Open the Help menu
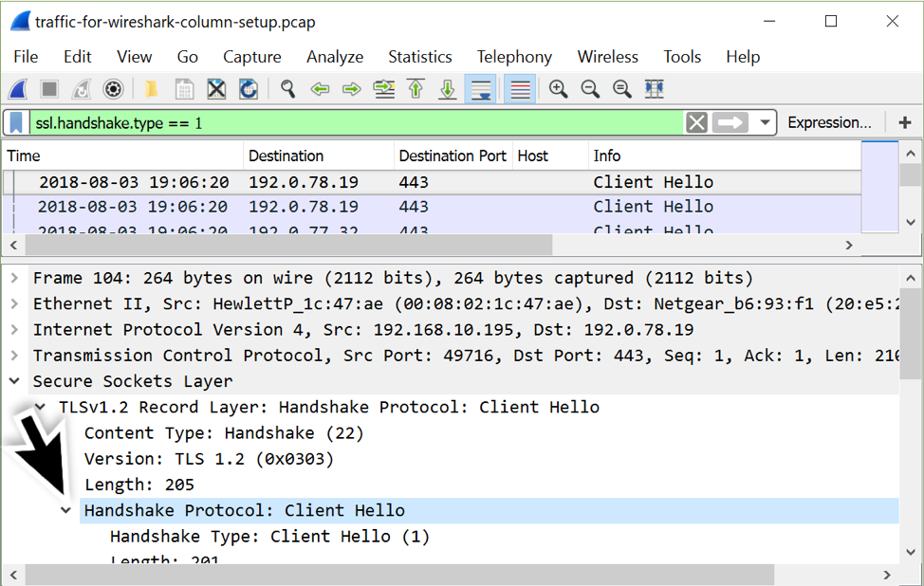The height and width of the screenshot is (586, 924). tap(743, 57)
